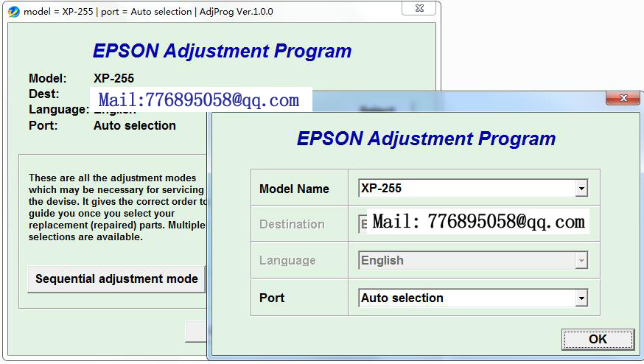Close the AdjProg main window

pos(419,8)
